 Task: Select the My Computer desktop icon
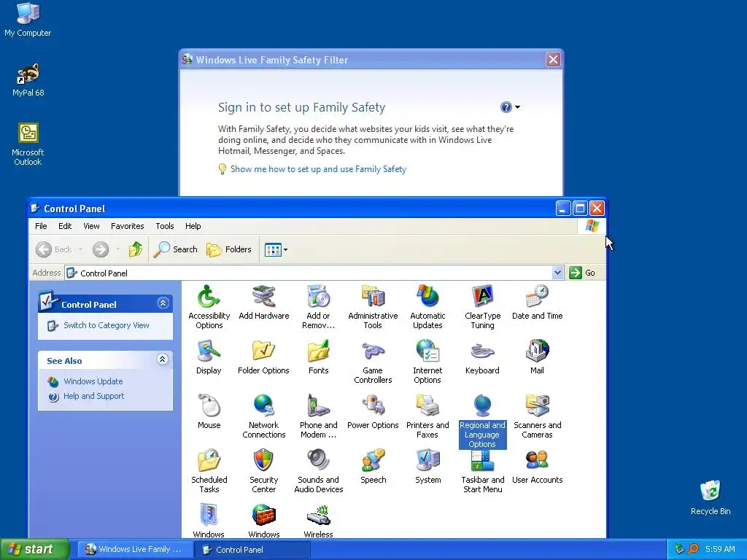click(x=28, y=19)
